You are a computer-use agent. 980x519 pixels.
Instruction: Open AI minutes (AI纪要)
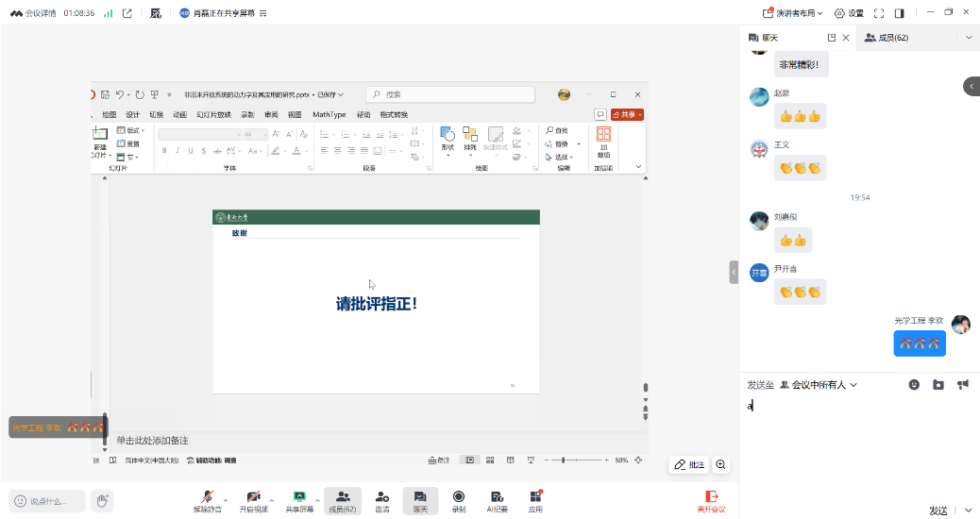tap(497, 500)
